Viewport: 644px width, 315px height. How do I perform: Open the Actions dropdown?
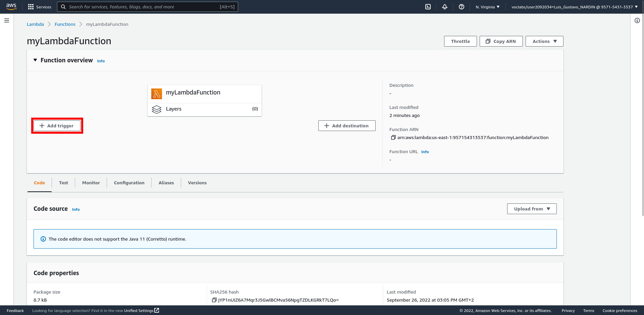click(x=544, y=41)
